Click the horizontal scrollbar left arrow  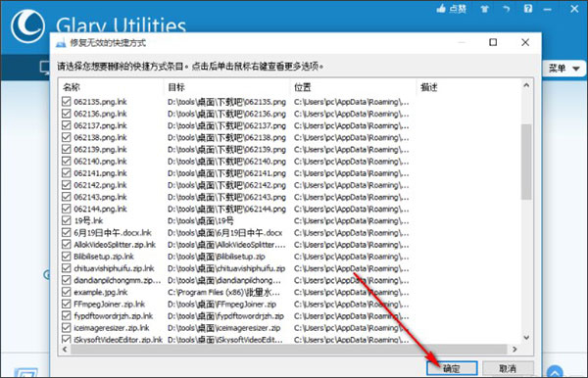[65, 350]
